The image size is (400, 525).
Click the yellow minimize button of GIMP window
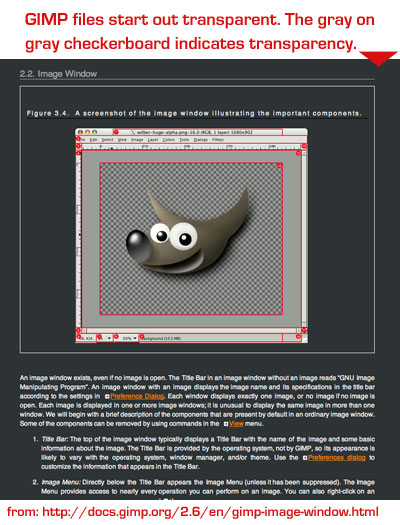tap(87, 132)
